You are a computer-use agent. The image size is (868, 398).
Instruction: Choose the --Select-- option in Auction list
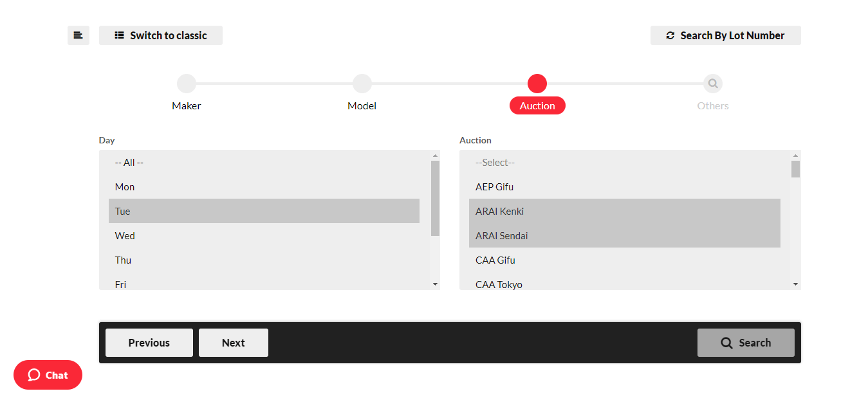(495, 162)
